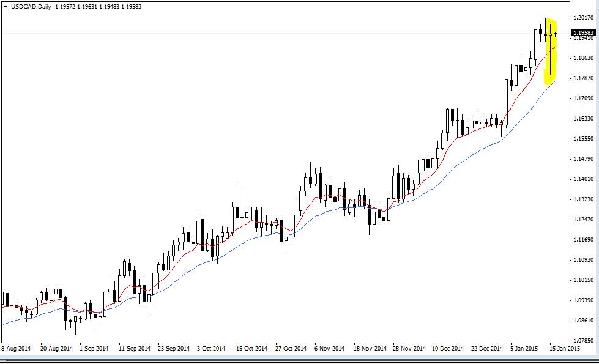This screenshot has width=599, height=364.
Task: Click the black current price tag on the price axis
Action: 584,33
